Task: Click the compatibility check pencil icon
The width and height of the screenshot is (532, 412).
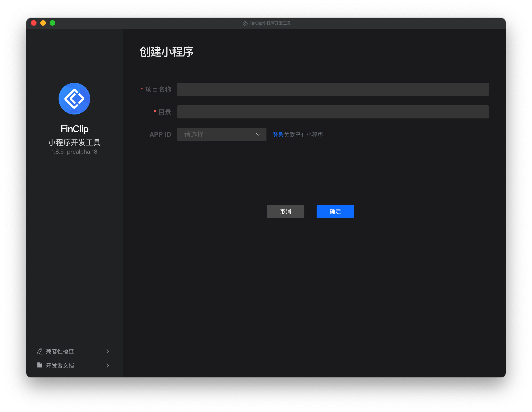Action: tap(40, 351)
